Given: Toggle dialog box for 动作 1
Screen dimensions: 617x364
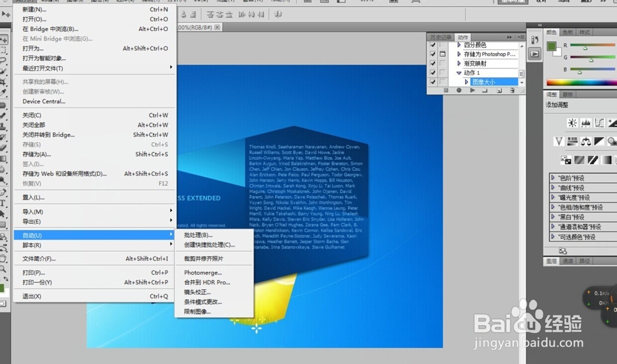Looking at the screenshot, I should [x=442, y=73].
